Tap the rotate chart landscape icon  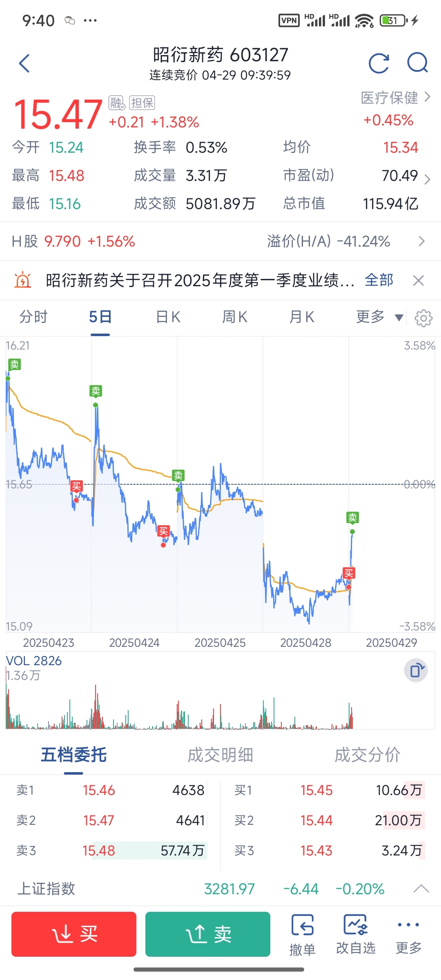coord(416,670)
